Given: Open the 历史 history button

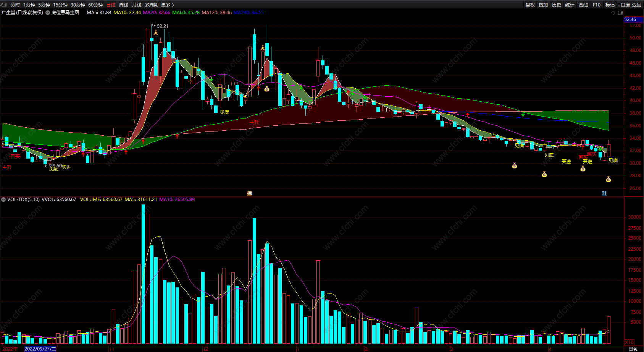Looking at the screenshot, I should (557, 5).
